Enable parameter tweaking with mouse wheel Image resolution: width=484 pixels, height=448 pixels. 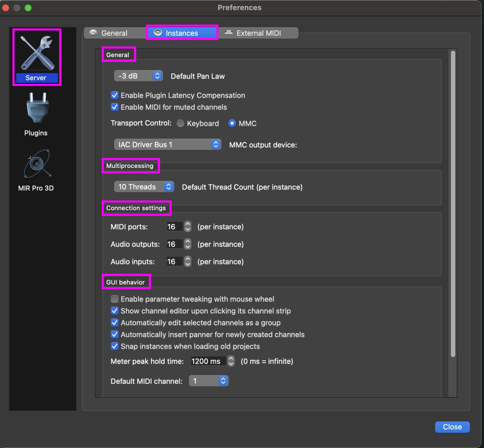115,299
